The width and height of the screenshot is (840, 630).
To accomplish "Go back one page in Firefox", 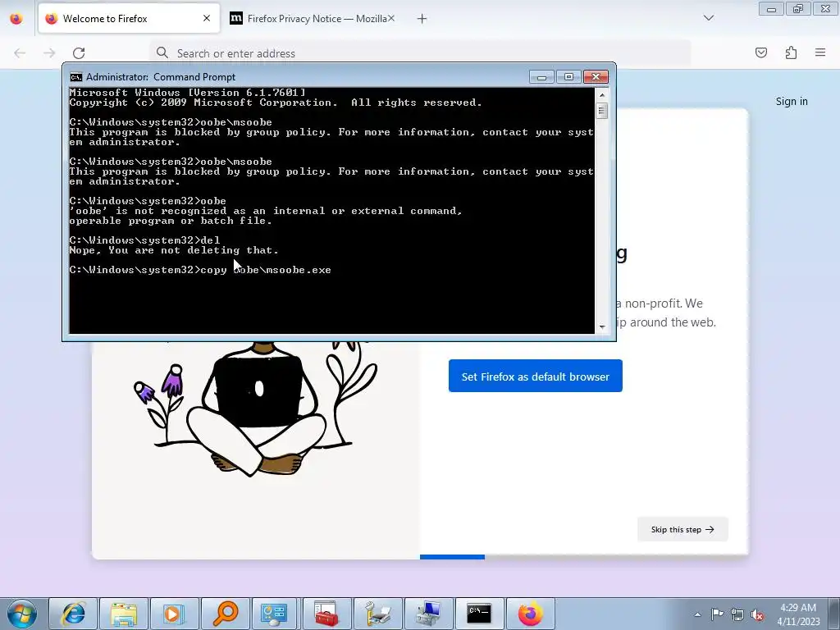I will (x=20, y=53).
